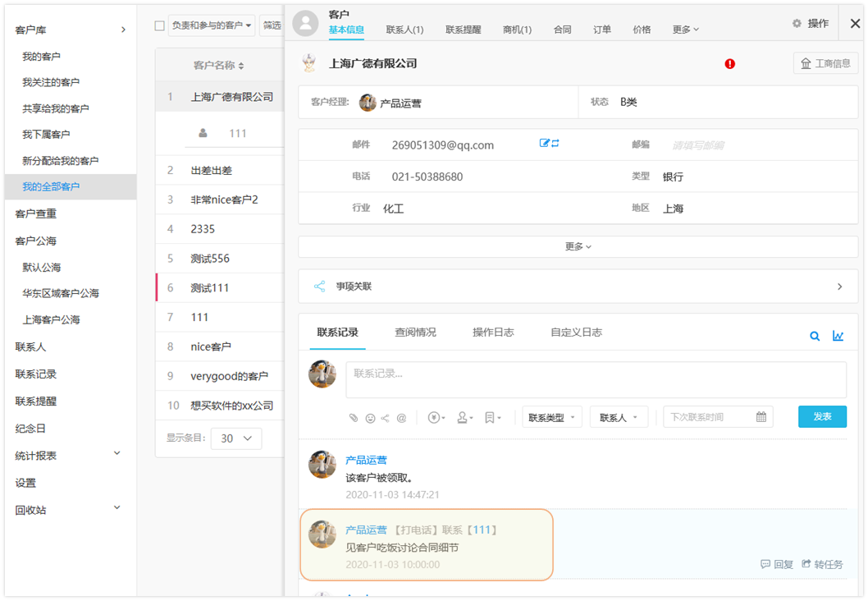Switch to the 操作日志 tab
This screenshot has height=601, width=868.
point(493,333)
